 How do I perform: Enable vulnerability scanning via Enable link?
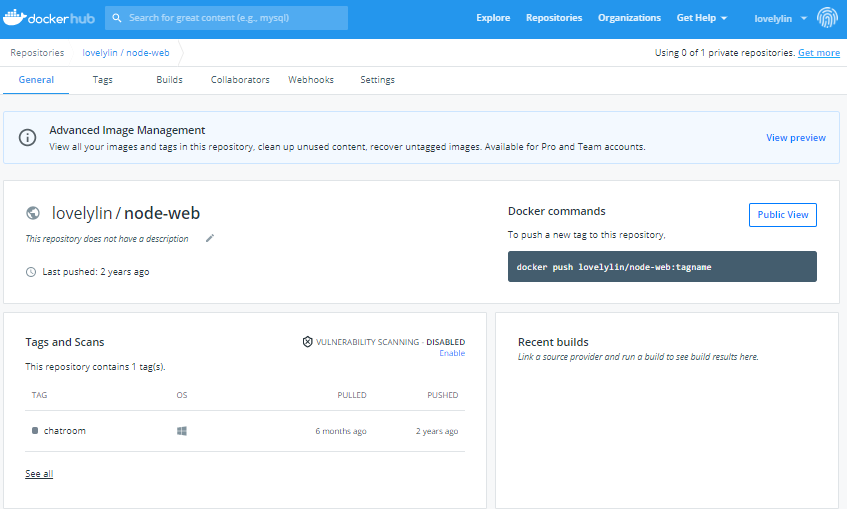452,353
